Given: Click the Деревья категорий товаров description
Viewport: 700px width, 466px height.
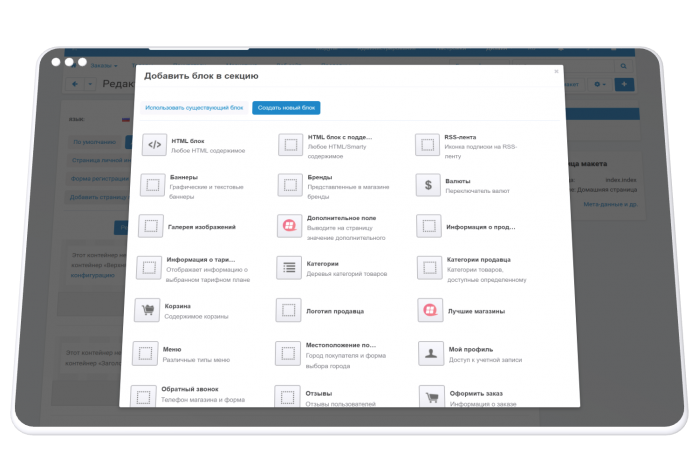Looking at the screenshot, I should 346,274.
